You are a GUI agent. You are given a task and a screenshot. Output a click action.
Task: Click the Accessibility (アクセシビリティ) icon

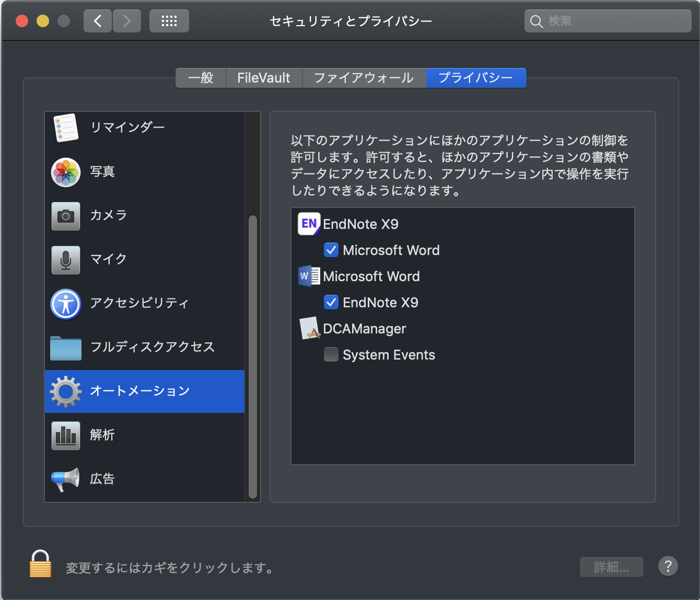coord(66,304)
